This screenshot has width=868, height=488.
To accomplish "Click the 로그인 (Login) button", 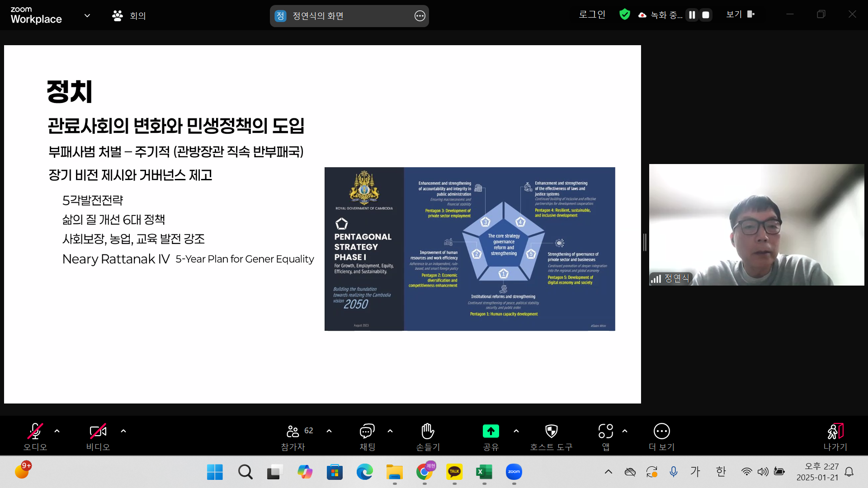I will click(x=592, y=14).
